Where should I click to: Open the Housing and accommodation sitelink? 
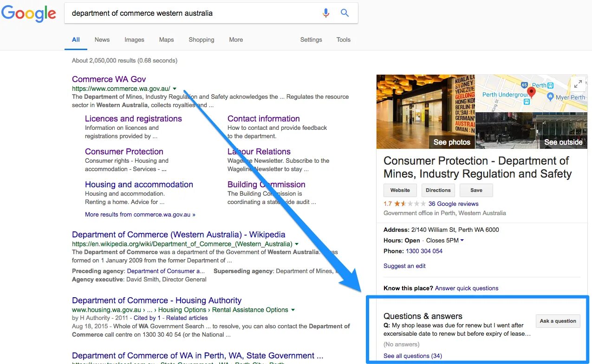(139, 185)
